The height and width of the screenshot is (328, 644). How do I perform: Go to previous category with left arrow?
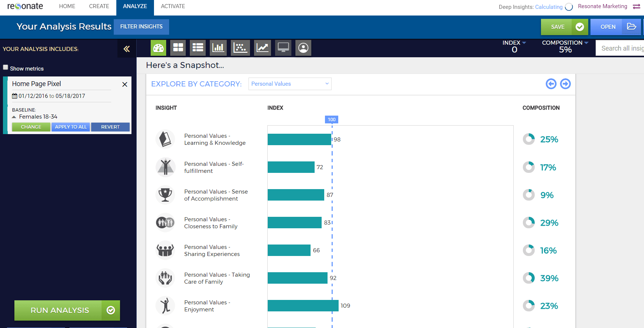click(551, 84)
